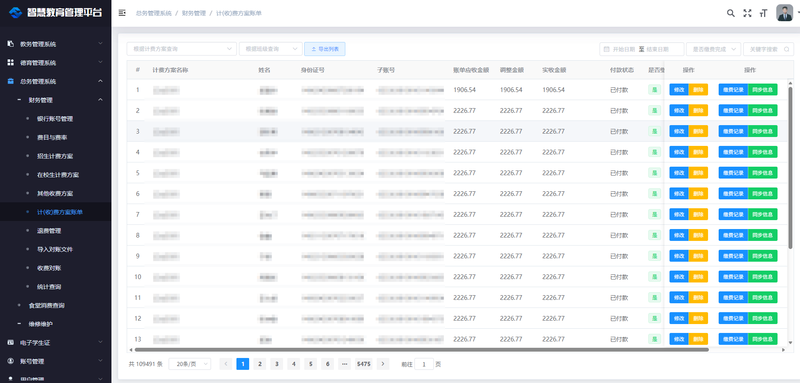
Task: Open the 20条/页 page size dropdown
Action: 190,364
